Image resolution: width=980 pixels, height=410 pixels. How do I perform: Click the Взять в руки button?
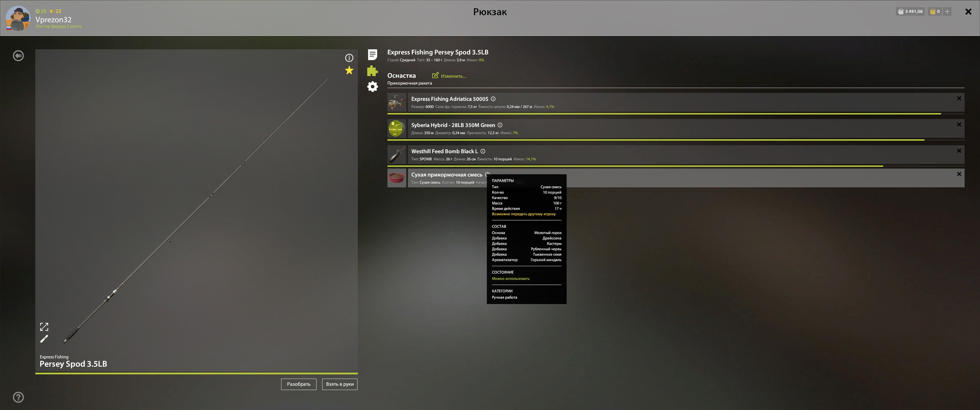pyautogui.click(x=340, y=384)
